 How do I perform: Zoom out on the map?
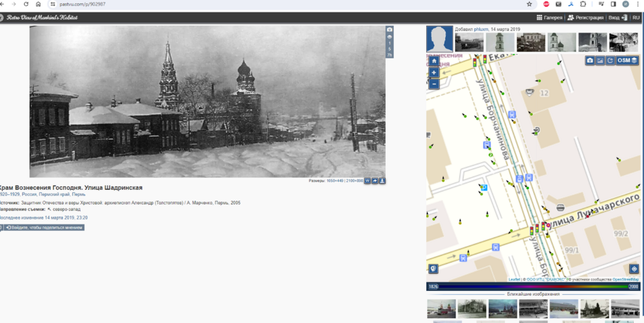click(x=433, y=84)
